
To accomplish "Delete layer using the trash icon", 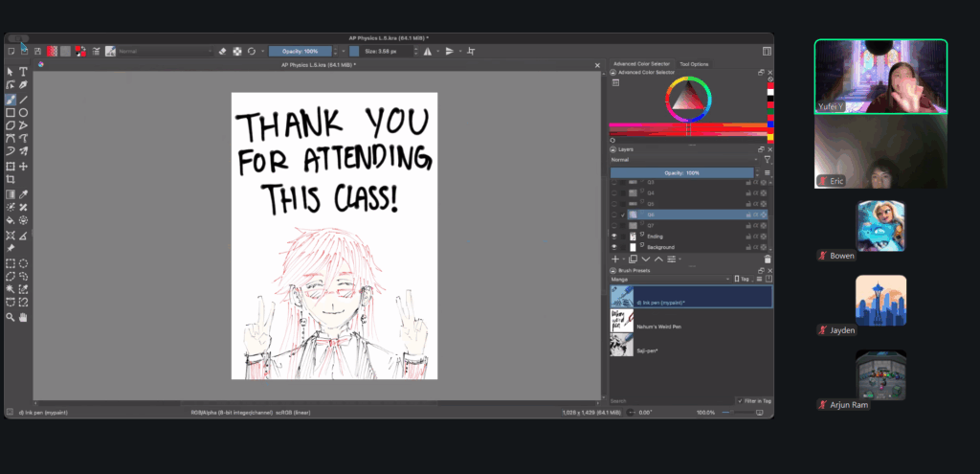I will coord(768,259).
